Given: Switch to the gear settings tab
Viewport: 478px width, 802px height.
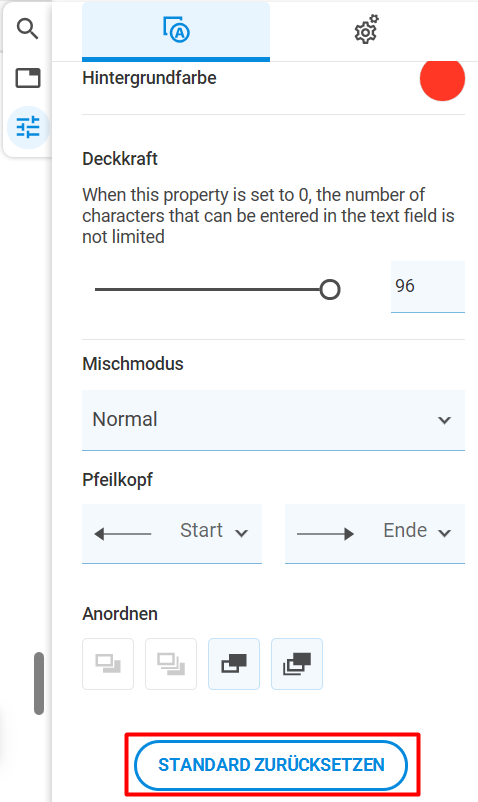Looking at the screenshot, I should click(367, 31).
